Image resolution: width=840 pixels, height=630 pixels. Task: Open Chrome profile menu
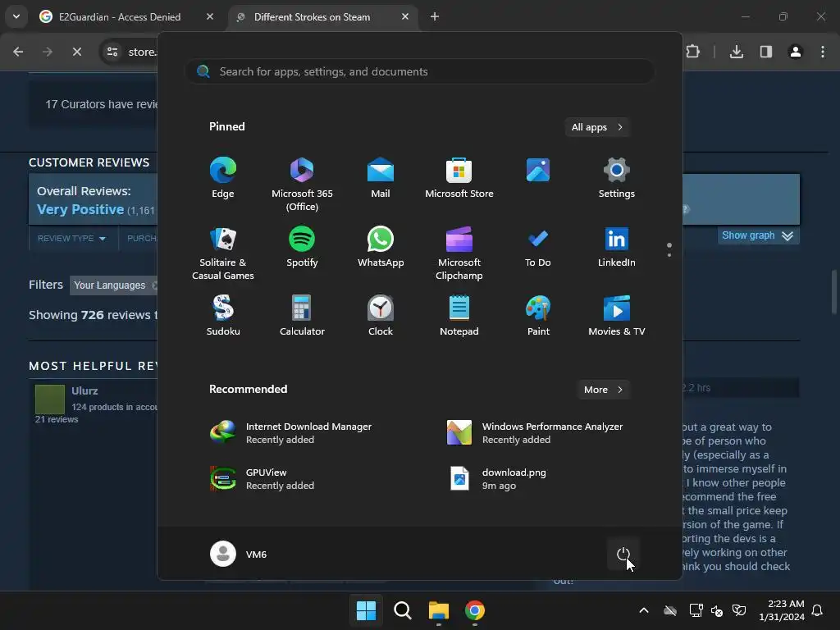[x=796, y=52]
